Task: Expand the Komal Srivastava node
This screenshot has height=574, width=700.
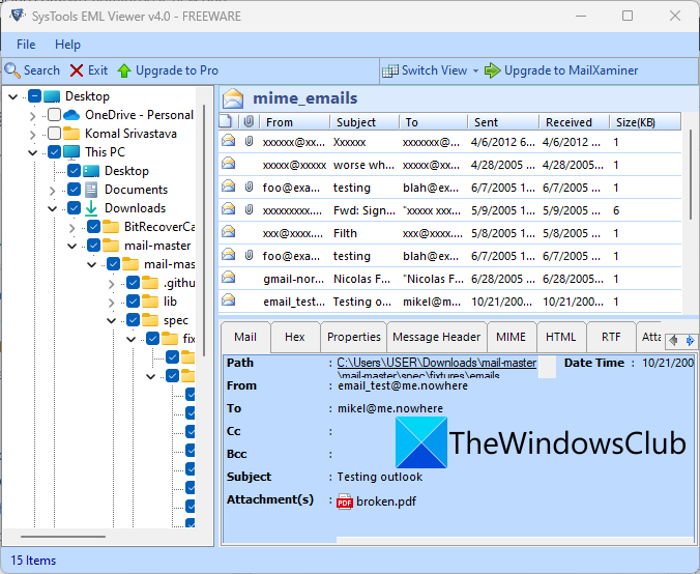Action: pos(32,134)
